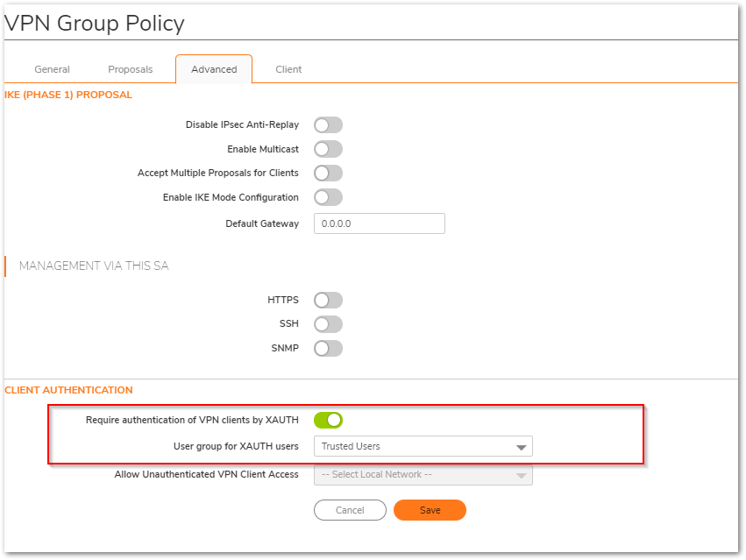This screenshot has height=560, width=746.
Task: Enable SSH management toggle
Action: click(x=328, y=324)
